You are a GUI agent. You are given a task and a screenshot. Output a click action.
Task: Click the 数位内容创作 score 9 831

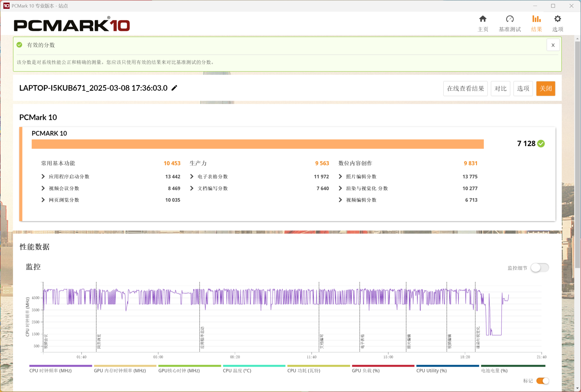pos(471,163)
